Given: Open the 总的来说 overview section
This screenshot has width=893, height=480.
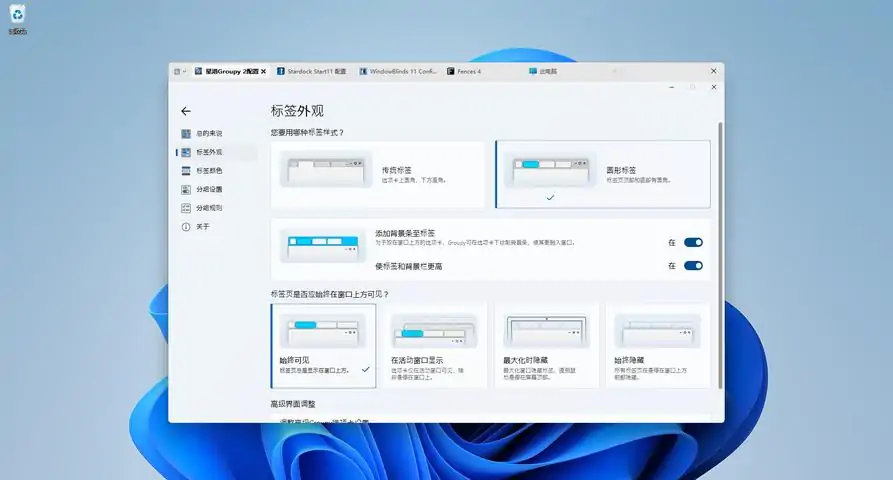Looking at the screenshot, I should [208, 133].
